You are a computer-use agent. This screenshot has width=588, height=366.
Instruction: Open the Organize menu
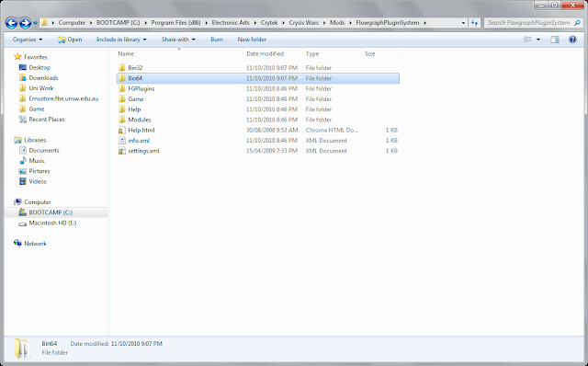(28, 40)
